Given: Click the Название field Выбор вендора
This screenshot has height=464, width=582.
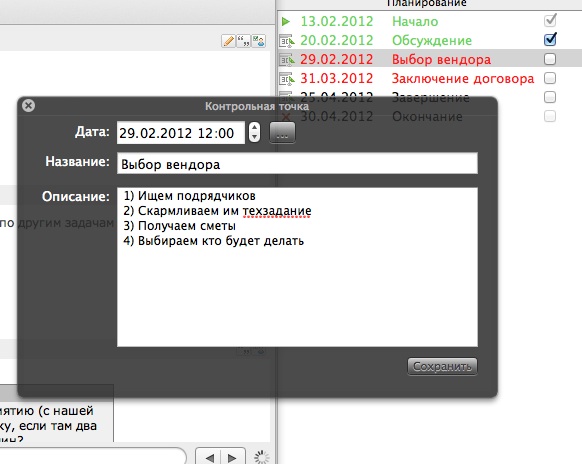Looking at the screenshot, I should pyautogui.click(x=297, y=163).
